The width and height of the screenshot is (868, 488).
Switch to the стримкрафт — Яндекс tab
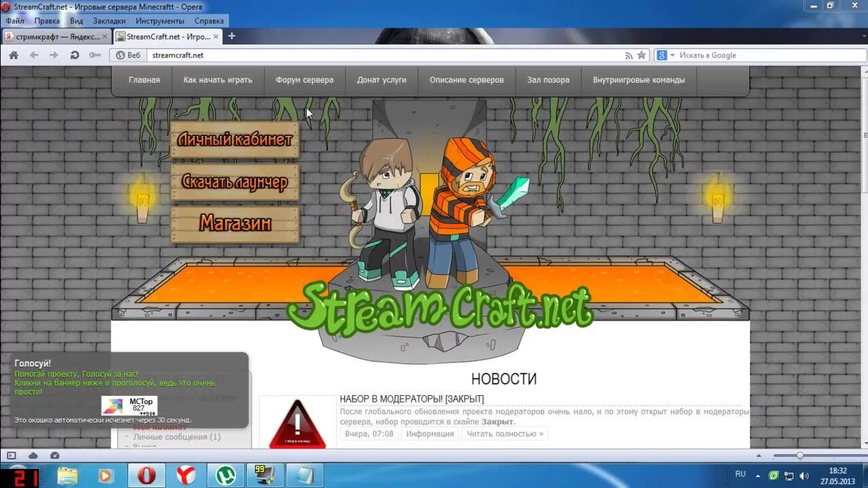coord(56,37)
